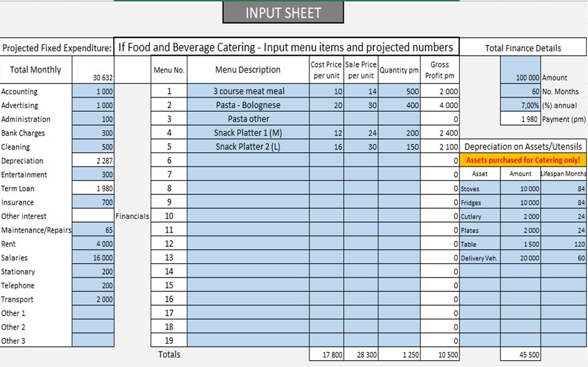Select the finance Amount cell 100 000

521,70
